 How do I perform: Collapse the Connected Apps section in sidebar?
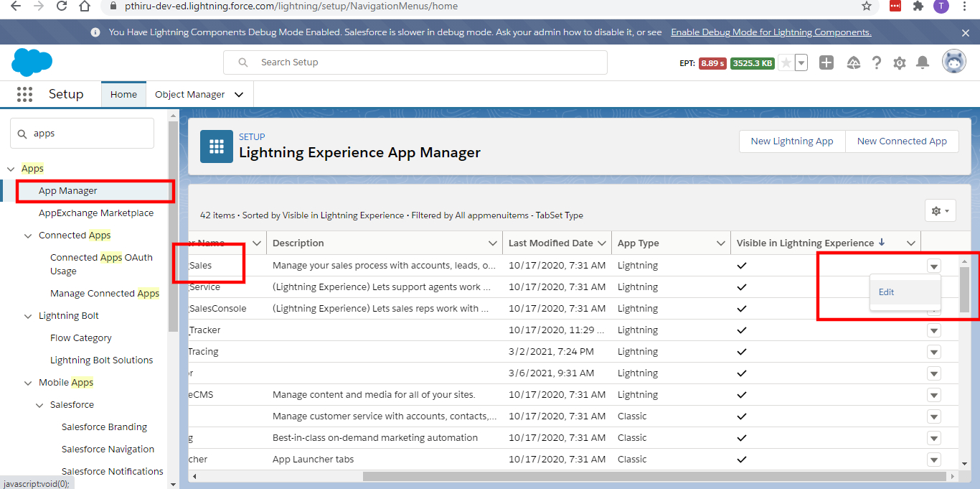click(x=28, y=235)
